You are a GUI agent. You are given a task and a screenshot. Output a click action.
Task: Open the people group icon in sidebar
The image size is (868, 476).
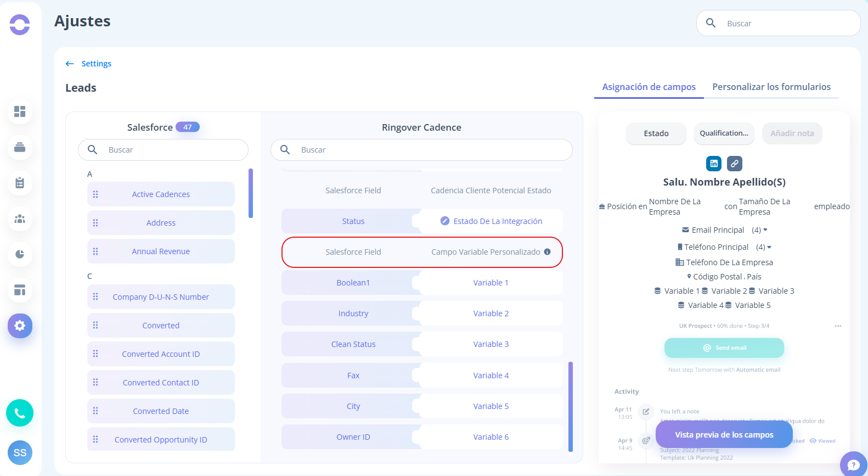tap(20, 219)
